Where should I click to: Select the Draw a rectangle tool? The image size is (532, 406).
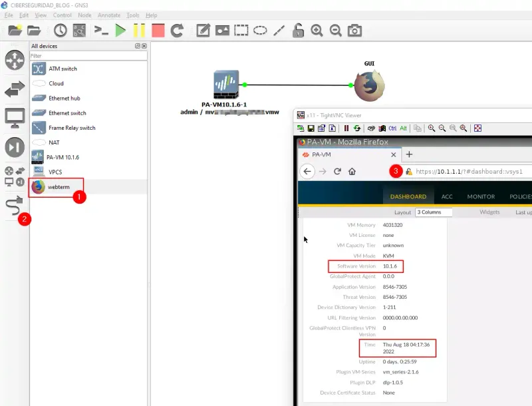(x=241, y=30)
